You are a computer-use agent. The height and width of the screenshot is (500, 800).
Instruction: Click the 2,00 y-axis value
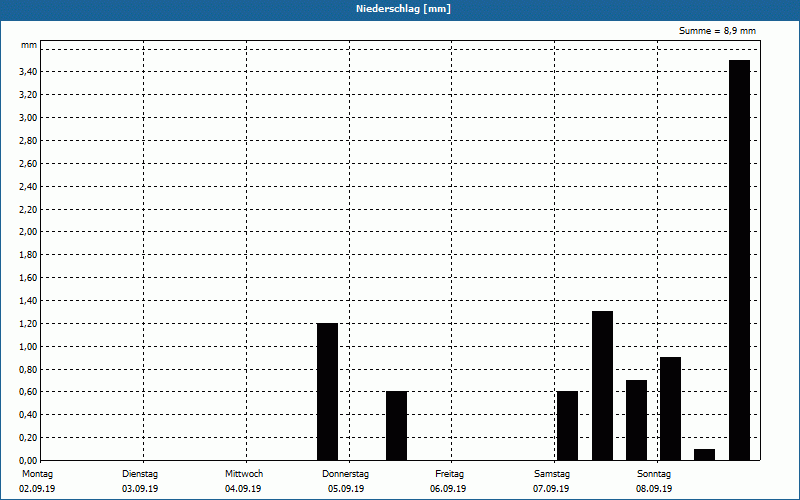coord(28,232)
